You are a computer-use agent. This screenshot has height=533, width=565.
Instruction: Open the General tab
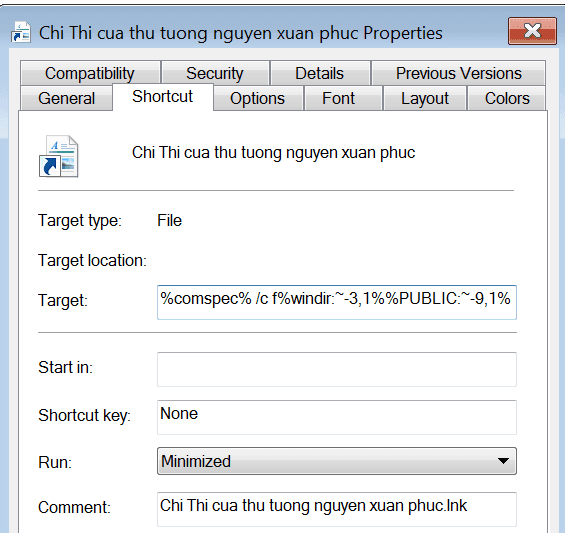(67, 98)
